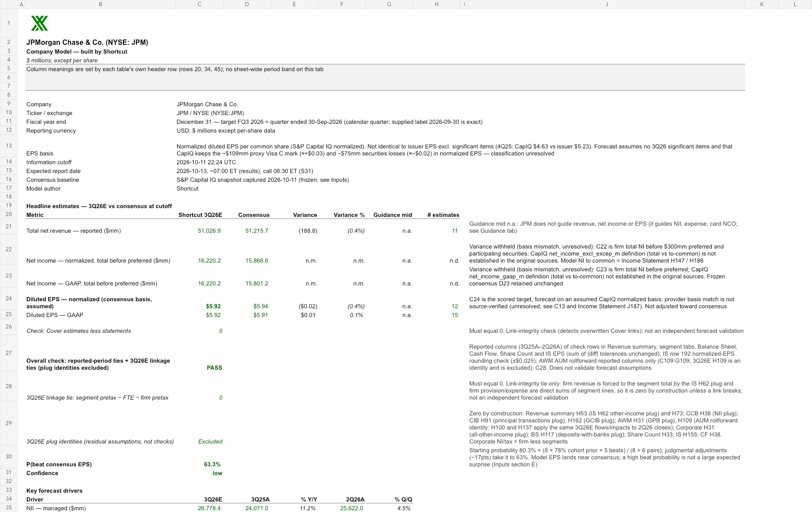Screen dimensions: 812x512
Task: Click the Expected report date value
Action: (245, 171)
